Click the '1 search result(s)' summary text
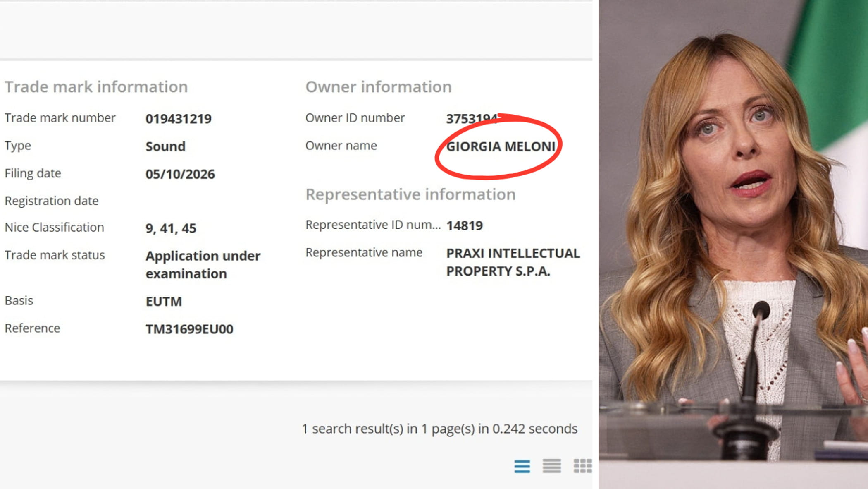Viewport: 868px width, 489px height. [439, 429]
